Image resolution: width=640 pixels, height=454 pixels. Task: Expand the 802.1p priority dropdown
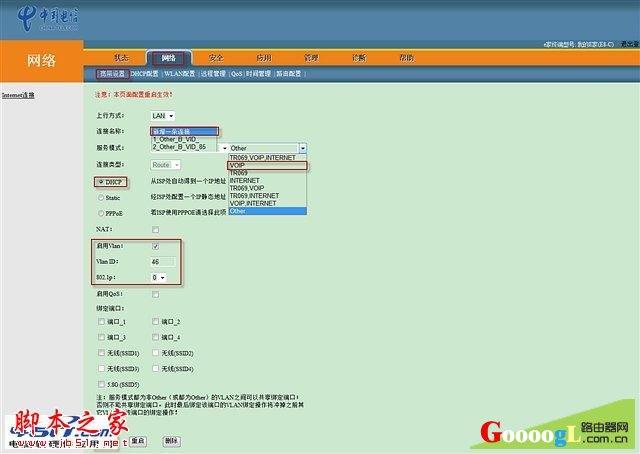(158, 277)
